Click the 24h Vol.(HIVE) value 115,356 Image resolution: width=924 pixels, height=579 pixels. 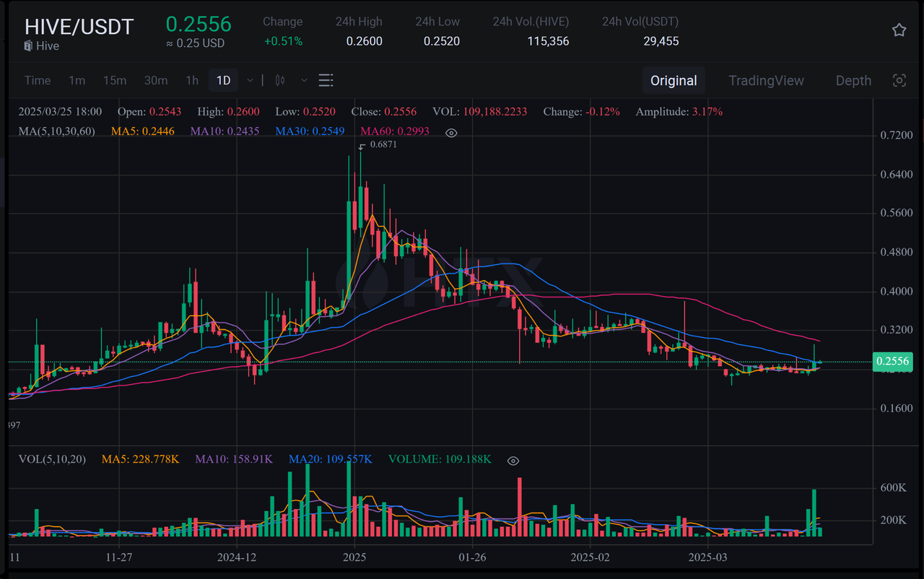pyautogui.click(x=548, y=41)
